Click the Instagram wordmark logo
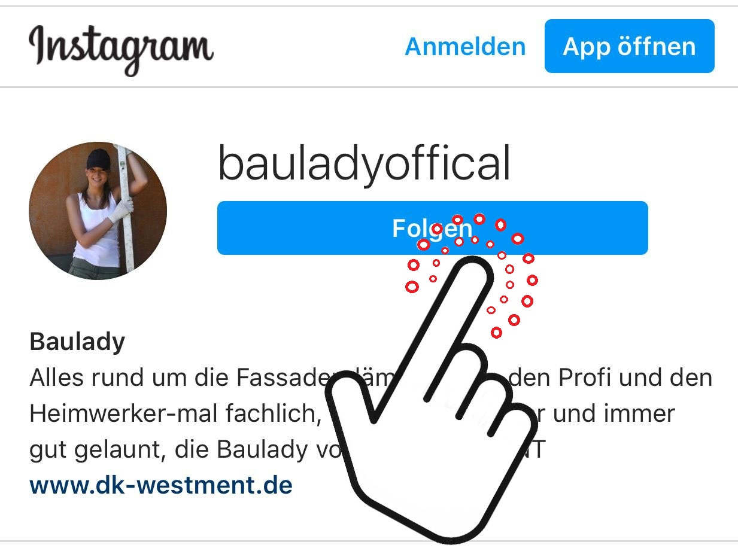Screen dimensions: 738x560 [121, 48]
